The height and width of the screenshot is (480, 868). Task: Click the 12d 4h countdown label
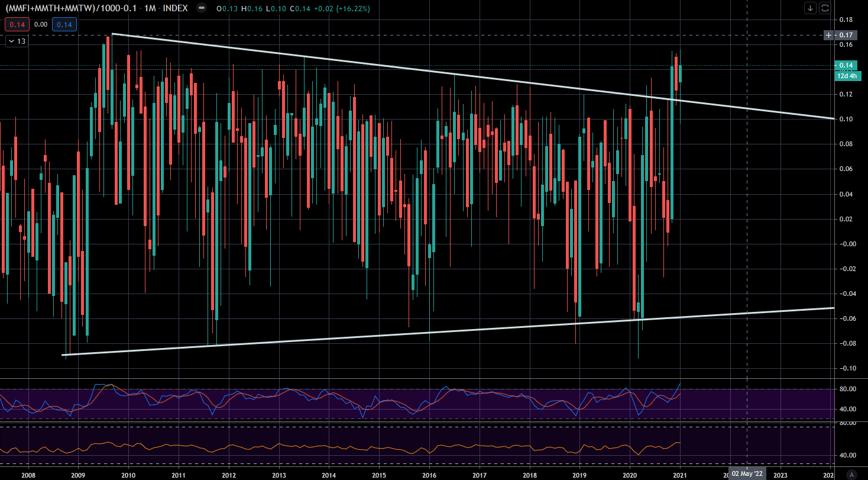click(x=845, y=76)
